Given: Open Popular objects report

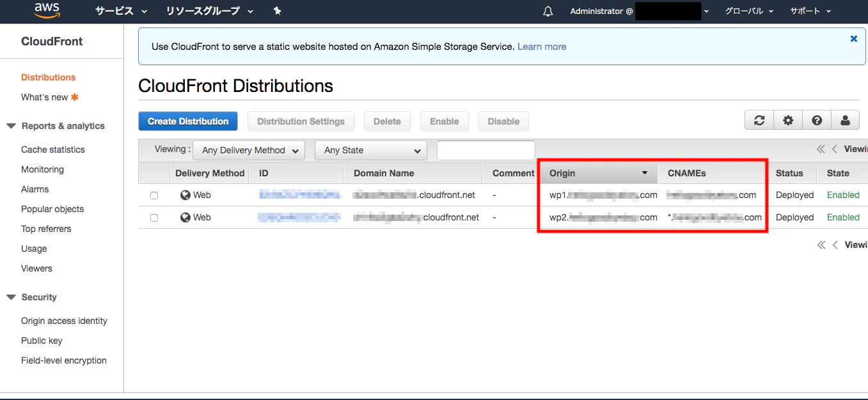Looking at the screenshot, I should pos(52,209).
